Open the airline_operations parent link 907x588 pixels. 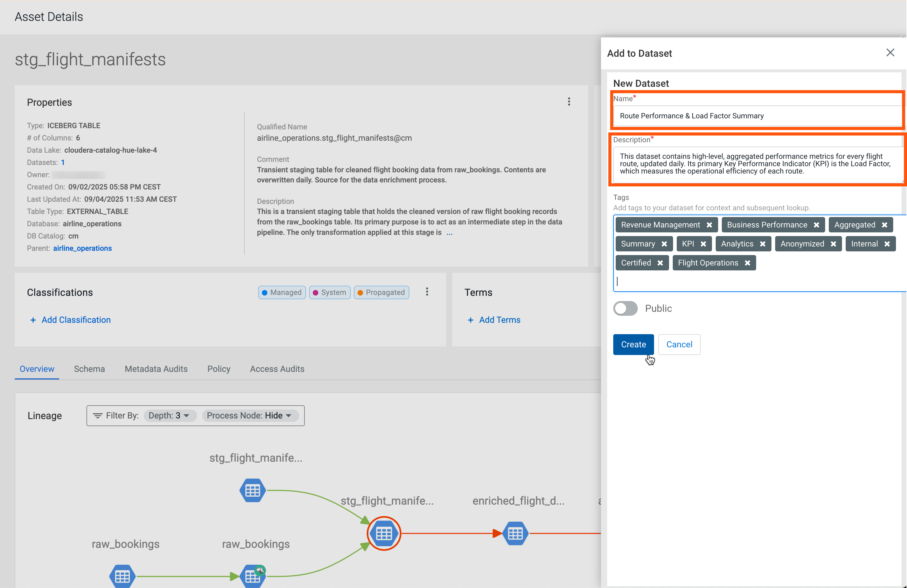(82, 248)
